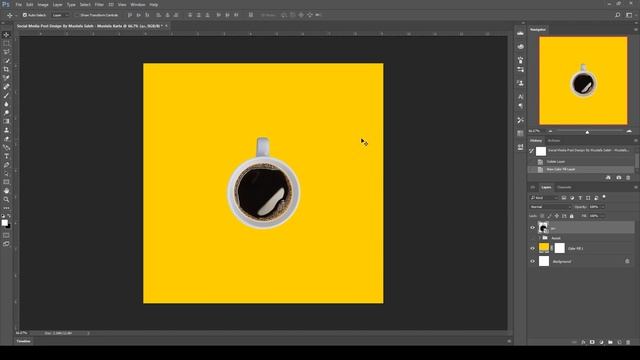
Task: Create a new layer with the bottom icon
Action: point(619,342)
